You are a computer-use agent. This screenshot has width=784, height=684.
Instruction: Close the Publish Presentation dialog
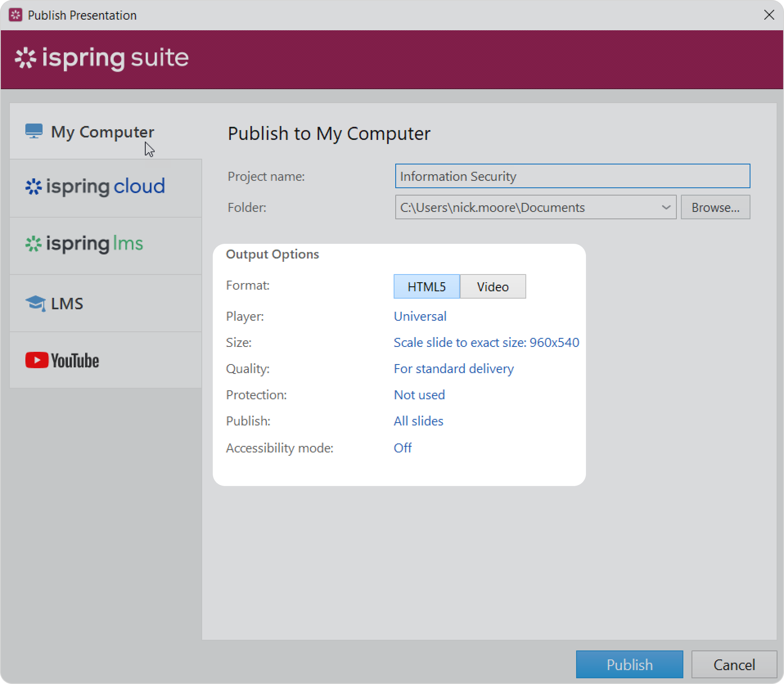click(x=769, y=15)
